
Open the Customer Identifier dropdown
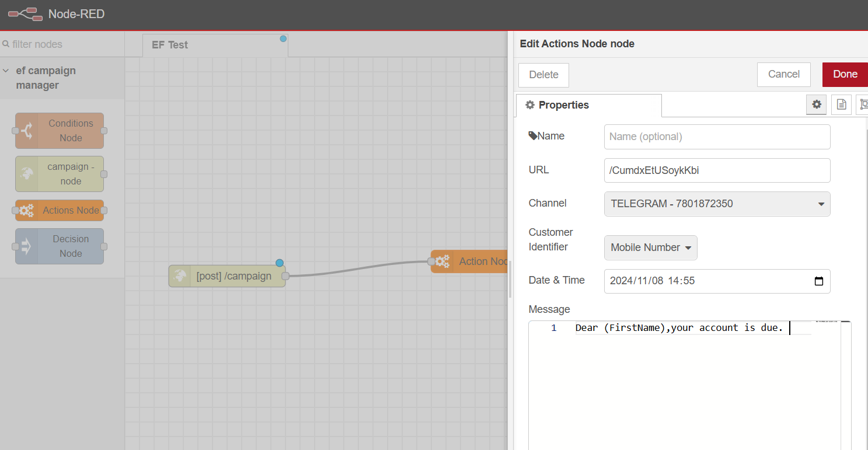tap(650, 247)
